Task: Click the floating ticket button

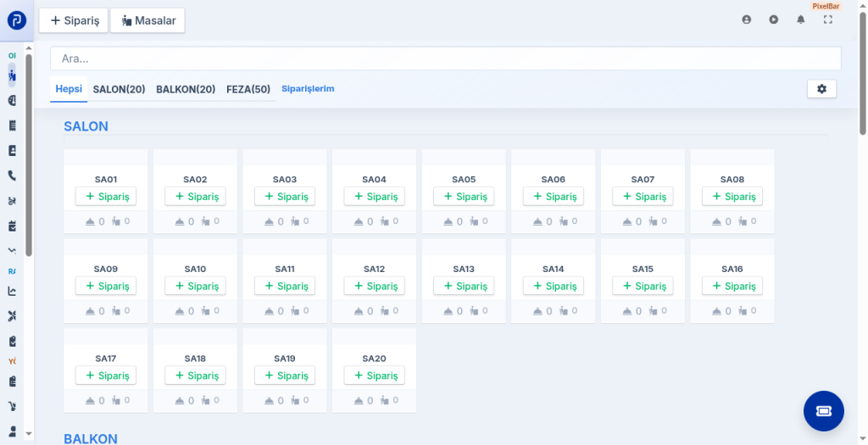Action: click(x=824, y=411)
